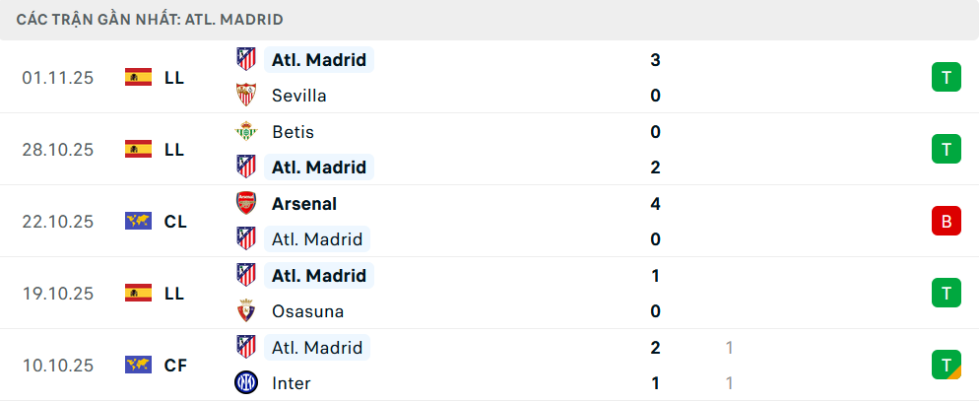Viewport: 980px width, 402px height.
Task: Click the 19.10.25 match date
Action: tap(58, 293)
